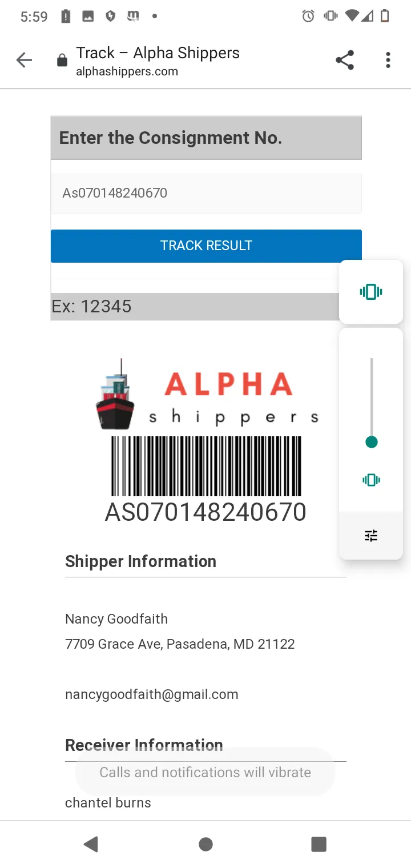The height and width of the screenshot is (868, 411).
Task: Open recent apps square button
Action: coord(319,844)
